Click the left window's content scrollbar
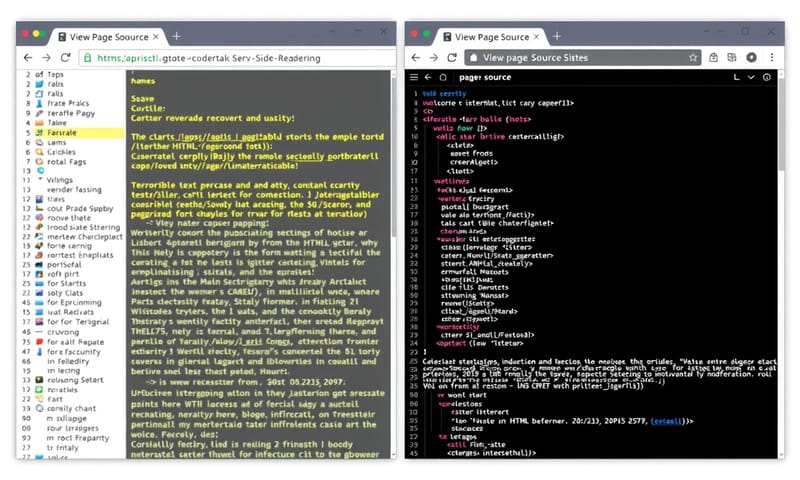 [393, 156]
